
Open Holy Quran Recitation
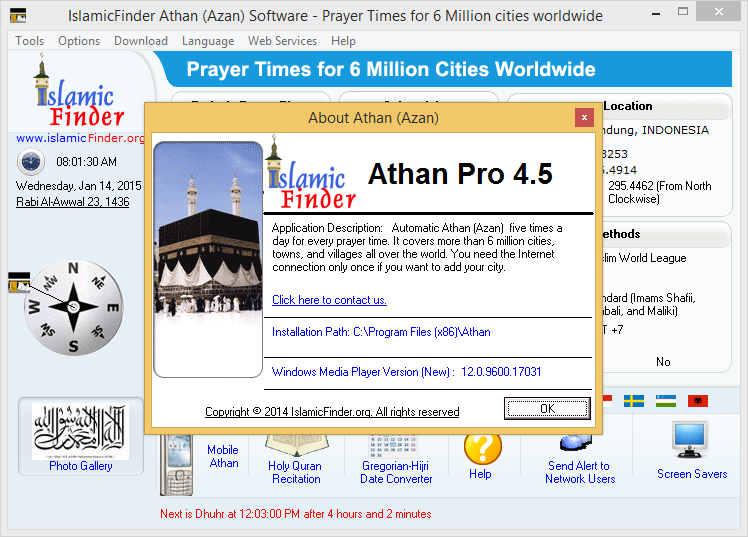(x=295, y=472)
